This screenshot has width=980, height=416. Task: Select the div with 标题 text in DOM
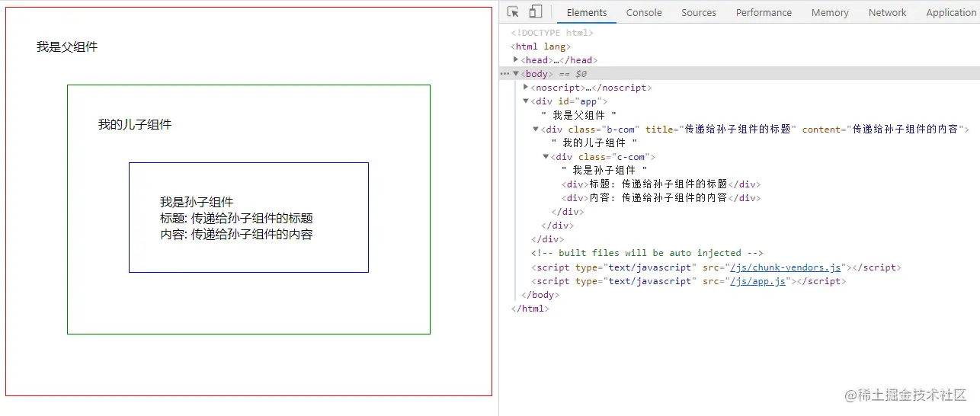(661, 184)
